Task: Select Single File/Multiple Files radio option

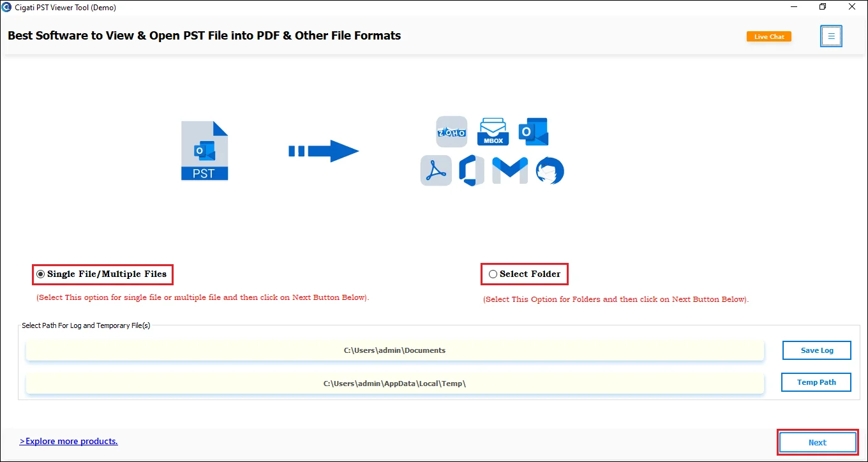Action: pos(102,274)
